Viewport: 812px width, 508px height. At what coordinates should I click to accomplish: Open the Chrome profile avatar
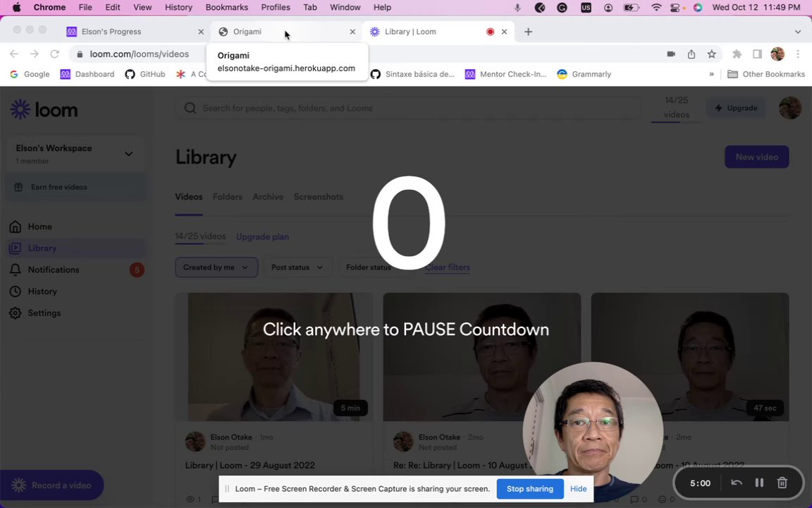777,54
